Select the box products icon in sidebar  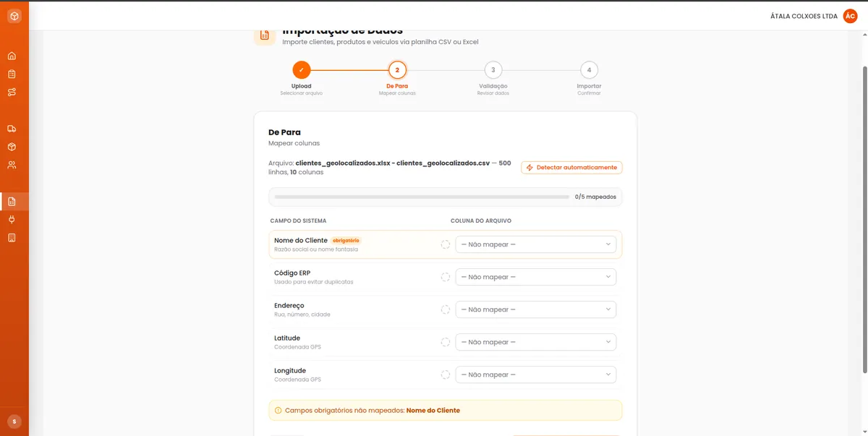click(x=12, y=147)
